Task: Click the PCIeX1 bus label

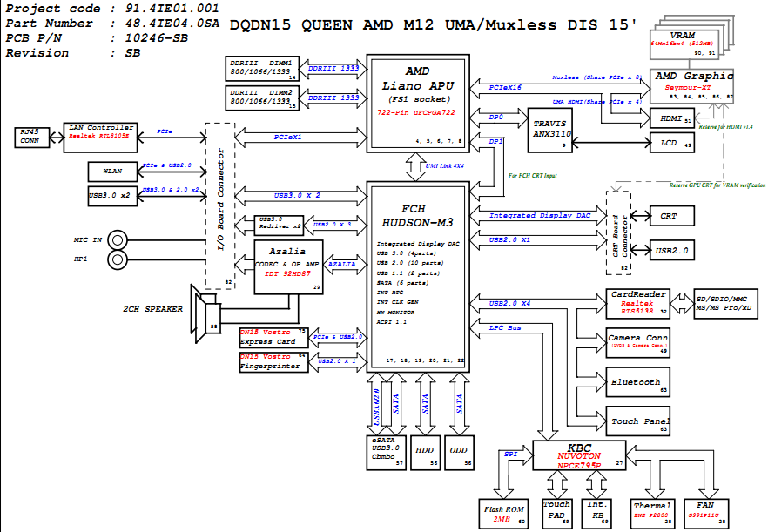Action: point(288,138)
